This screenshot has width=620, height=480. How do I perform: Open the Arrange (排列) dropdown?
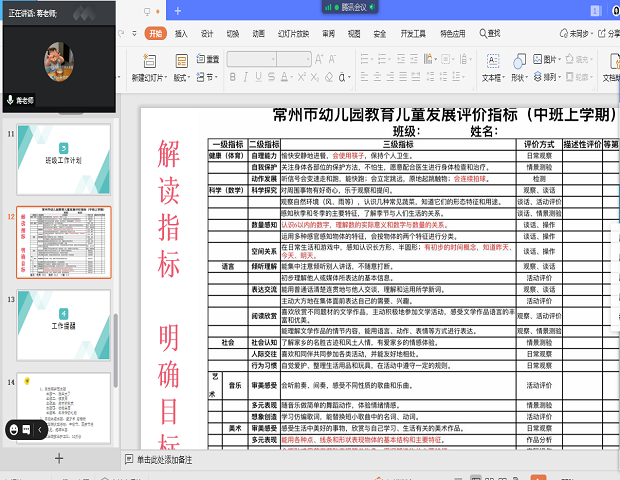click(x=548, y=77)
